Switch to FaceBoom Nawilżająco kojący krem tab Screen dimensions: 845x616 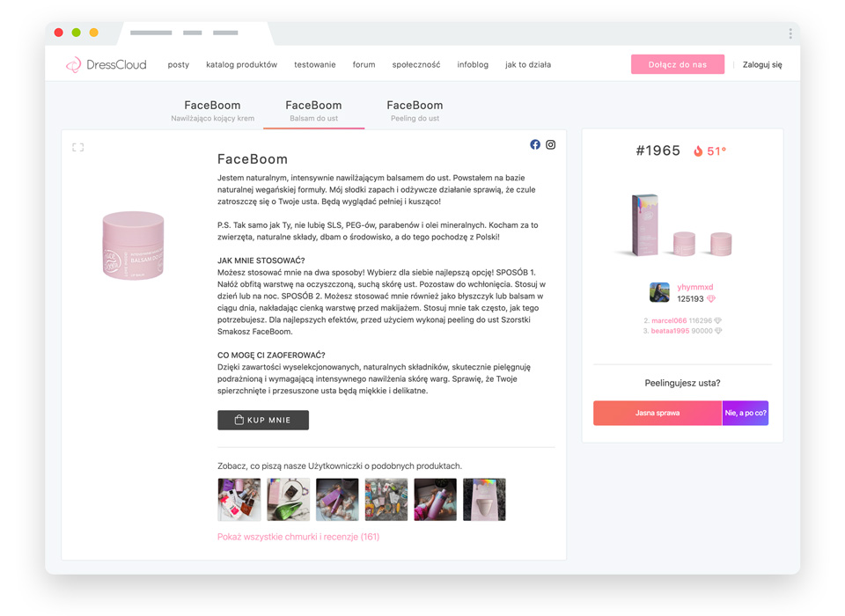[212, 111]
